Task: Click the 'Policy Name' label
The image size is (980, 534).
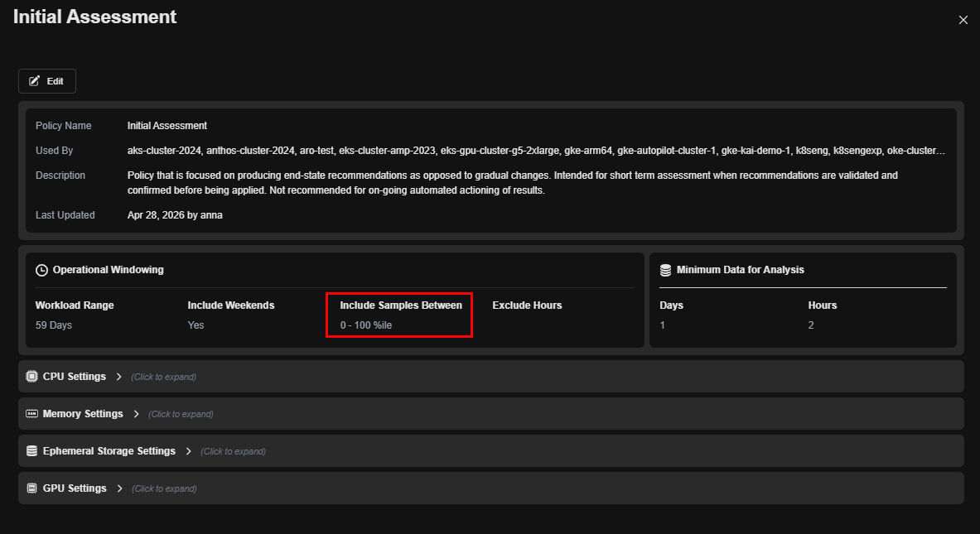Action: pyautogui.click(x=63, y=126)
